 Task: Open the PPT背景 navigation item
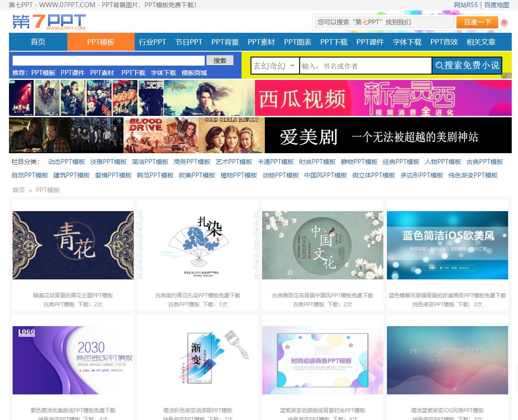tap(225, 42)
